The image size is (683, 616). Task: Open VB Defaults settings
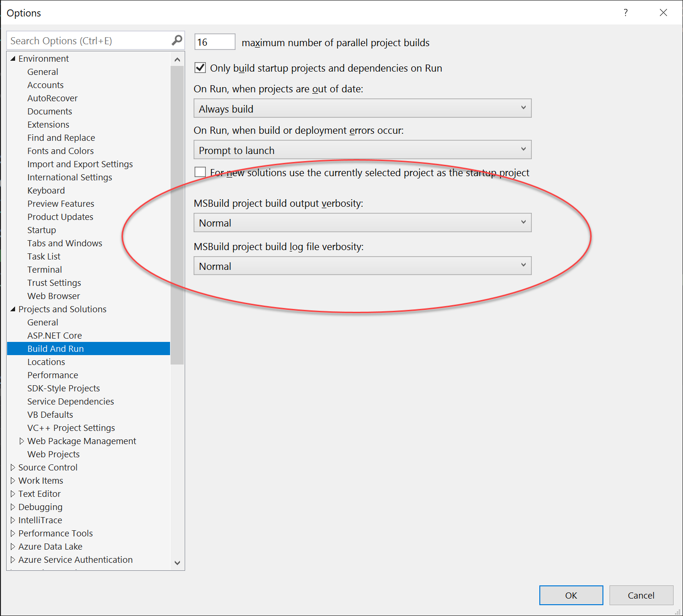pyautogui.click(x=50, y=414)
